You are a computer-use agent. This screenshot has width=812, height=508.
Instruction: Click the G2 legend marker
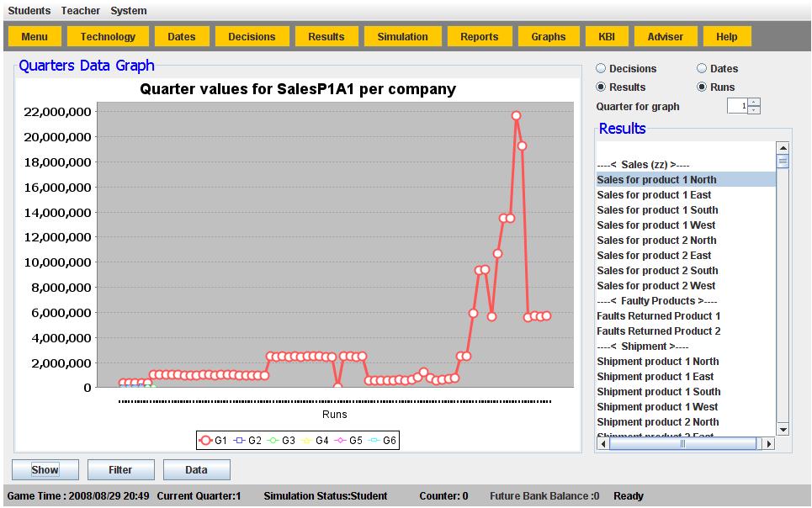point(239,440)
